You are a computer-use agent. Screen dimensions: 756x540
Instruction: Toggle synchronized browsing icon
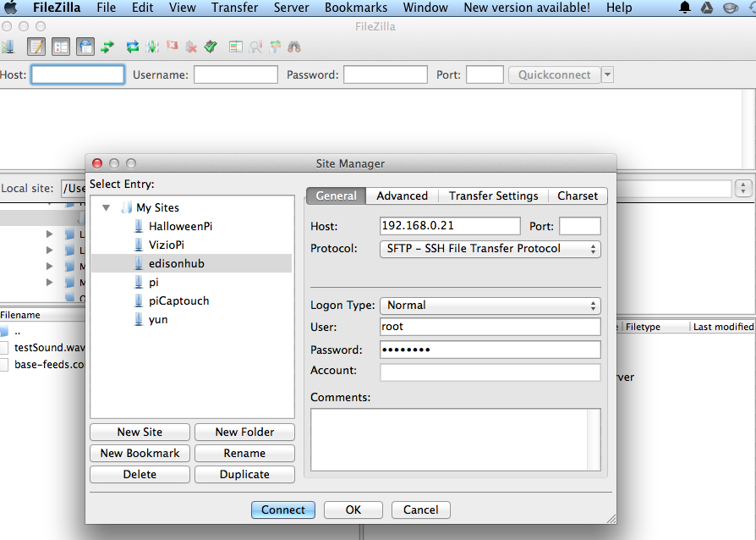pyautogui.click(x=276, y=47)
